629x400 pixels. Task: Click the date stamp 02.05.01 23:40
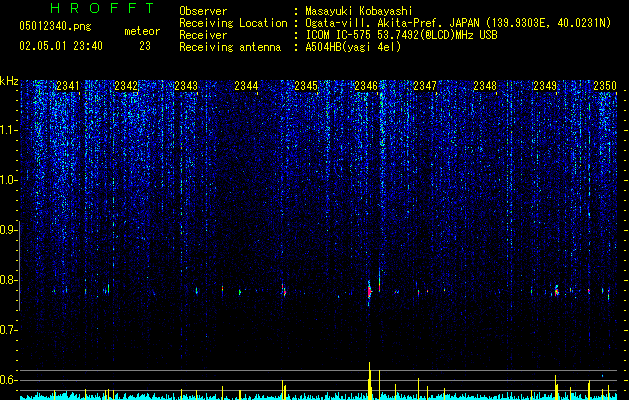click(61, 46)
